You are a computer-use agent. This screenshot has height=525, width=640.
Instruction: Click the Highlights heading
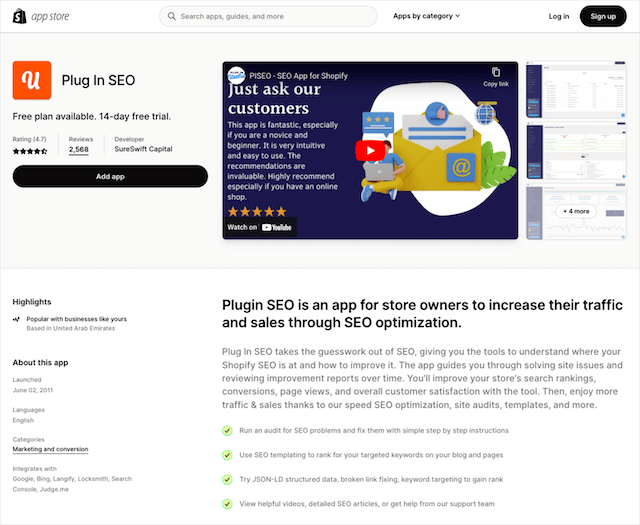[x=32, y=302]
